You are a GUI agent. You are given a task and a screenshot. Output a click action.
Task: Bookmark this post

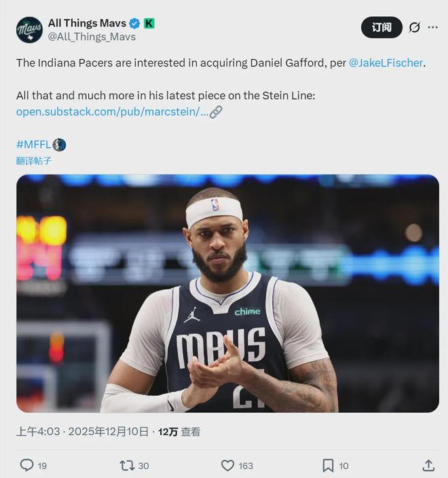tap(328, 465)
